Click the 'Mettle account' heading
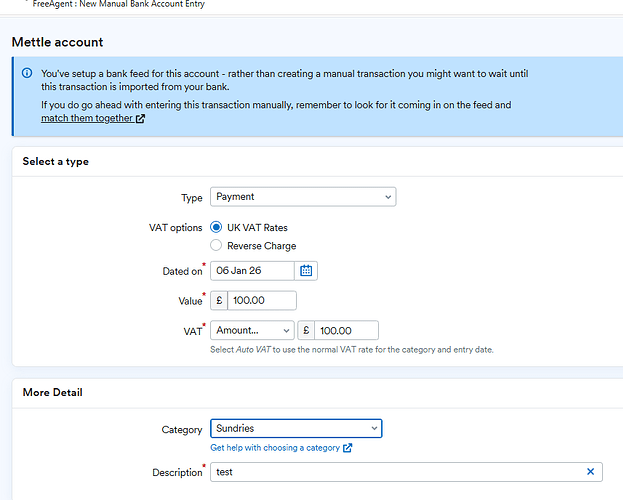 (x=57, y=42)
